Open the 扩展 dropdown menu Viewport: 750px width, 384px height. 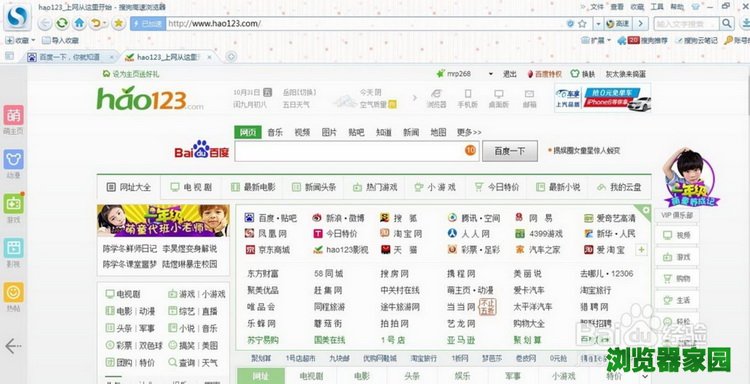pos(596,41)
